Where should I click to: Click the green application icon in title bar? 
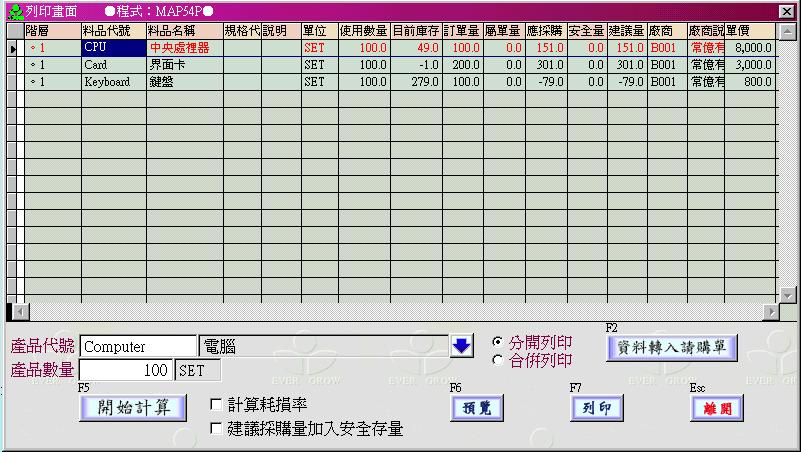(15, 11)
